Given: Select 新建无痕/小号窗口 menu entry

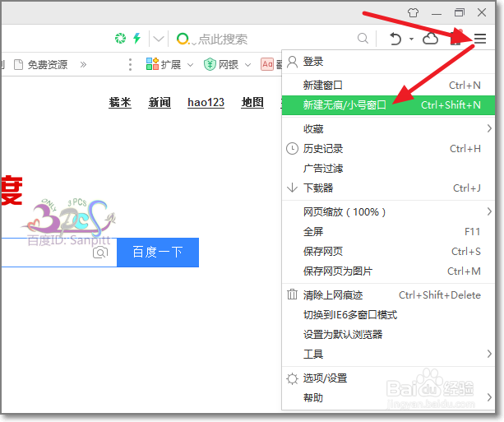Looking at the screenshot, I should [x=388, y=104].
